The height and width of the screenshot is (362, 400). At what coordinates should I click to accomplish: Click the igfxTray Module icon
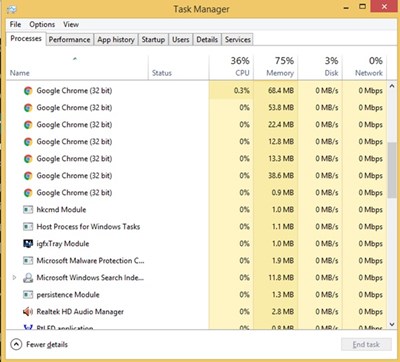[28, 244]
